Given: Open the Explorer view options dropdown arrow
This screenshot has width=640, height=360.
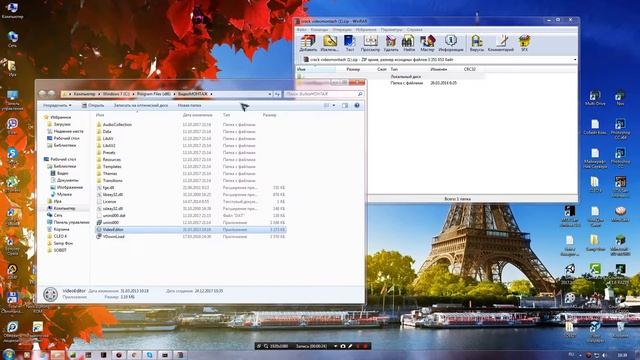Looking at the screenshot, I should click(334, 106).
